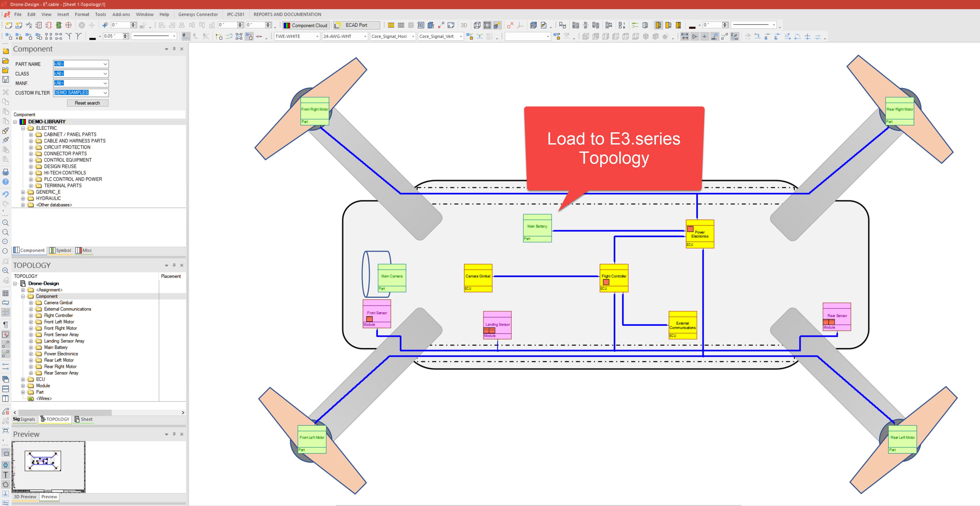Toggle auto-hide pin on the TOPOLOGY panel
The width and height of the screenshot is (980, 506).
click(174, 265)
